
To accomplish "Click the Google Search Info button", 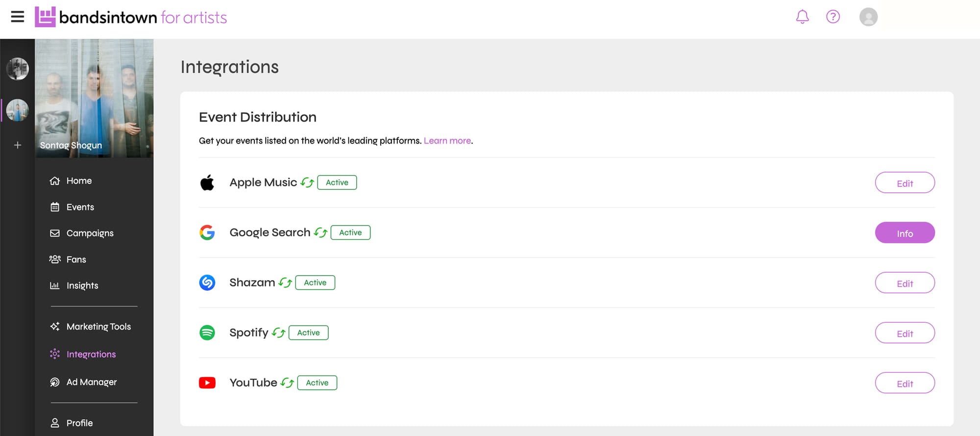I will click(905, 233).
